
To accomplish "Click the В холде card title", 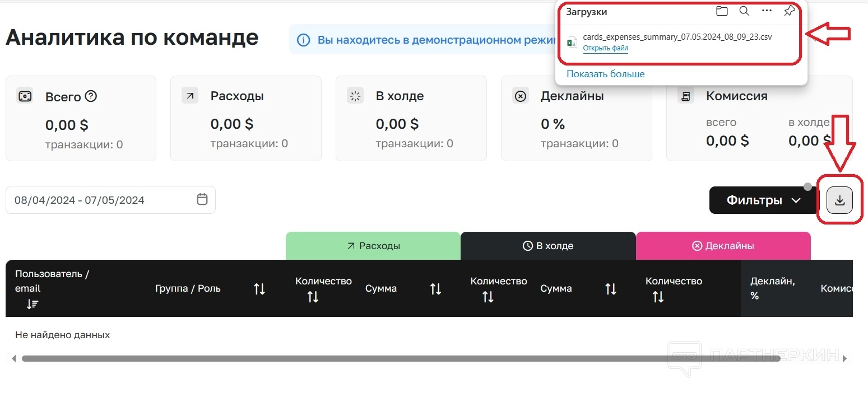I will (400, 96).
